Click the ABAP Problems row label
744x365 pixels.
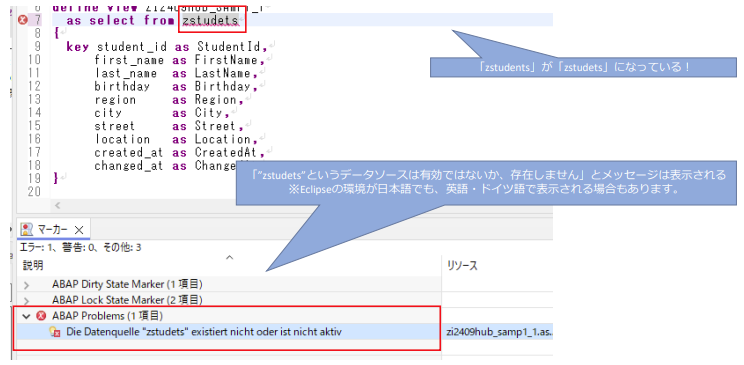[108, 316]
